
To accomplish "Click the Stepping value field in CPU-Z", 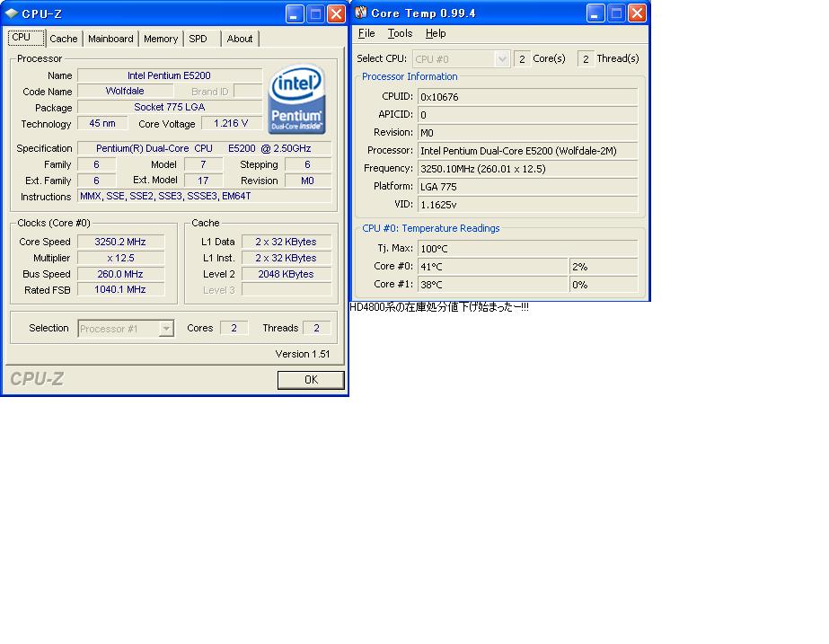I will point(308,164).
